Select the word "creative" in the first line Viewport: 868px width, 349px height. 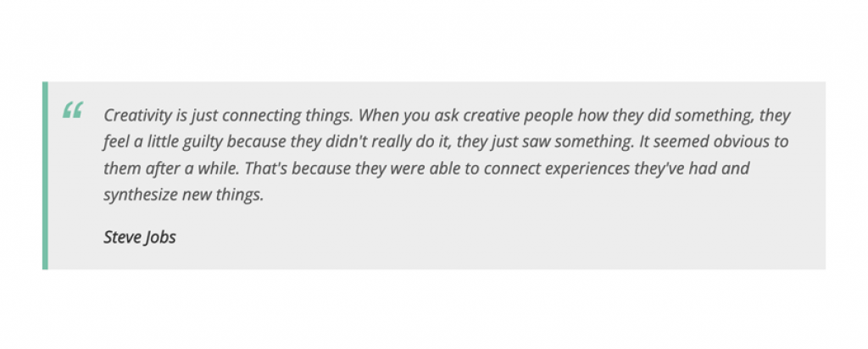click(492, 115)
